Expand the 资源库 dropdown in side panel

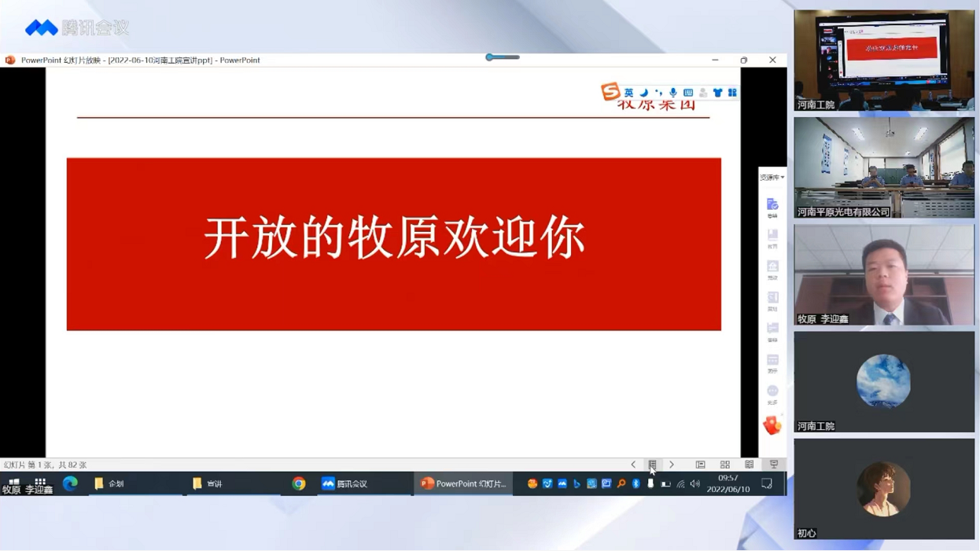(x=772, y=178)
